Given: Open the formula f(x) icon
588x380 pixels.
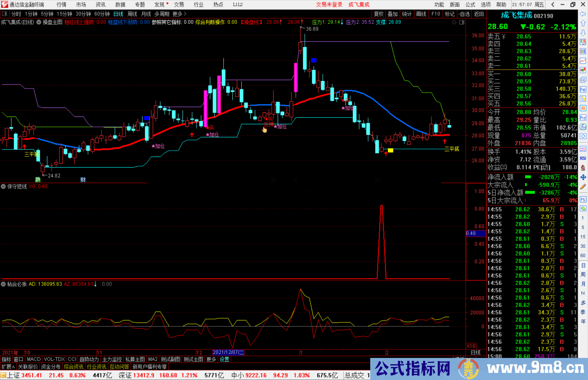Looking at the screenshot, I should pyautogui.click(x=583, y=127).
